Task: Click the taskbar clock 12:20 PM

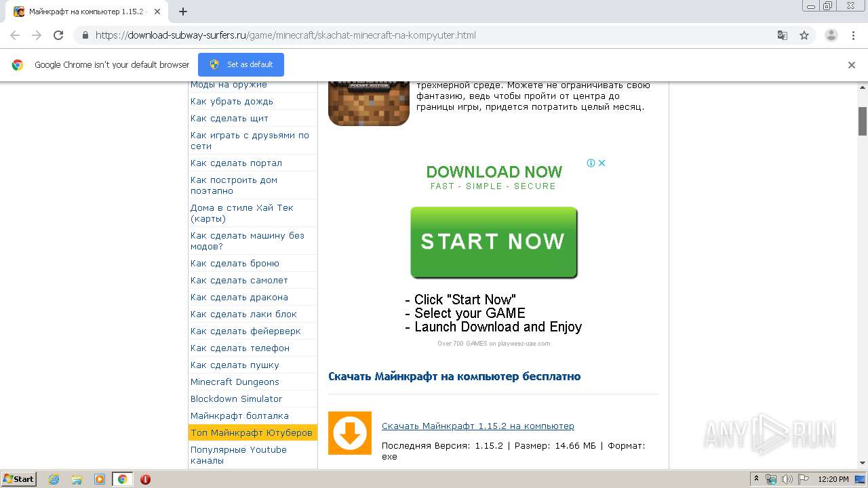Action: pyautogui.click(x=833, y=479)
